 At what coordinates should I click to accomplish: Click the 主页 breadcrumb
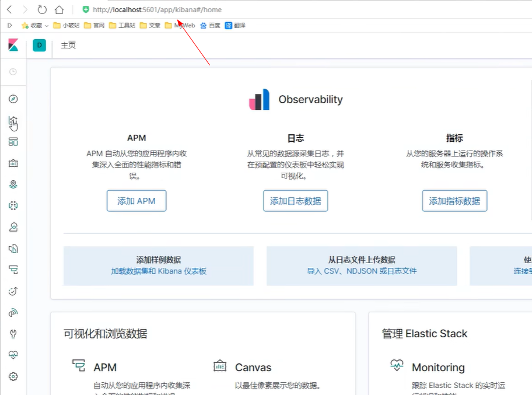[68, 45]
